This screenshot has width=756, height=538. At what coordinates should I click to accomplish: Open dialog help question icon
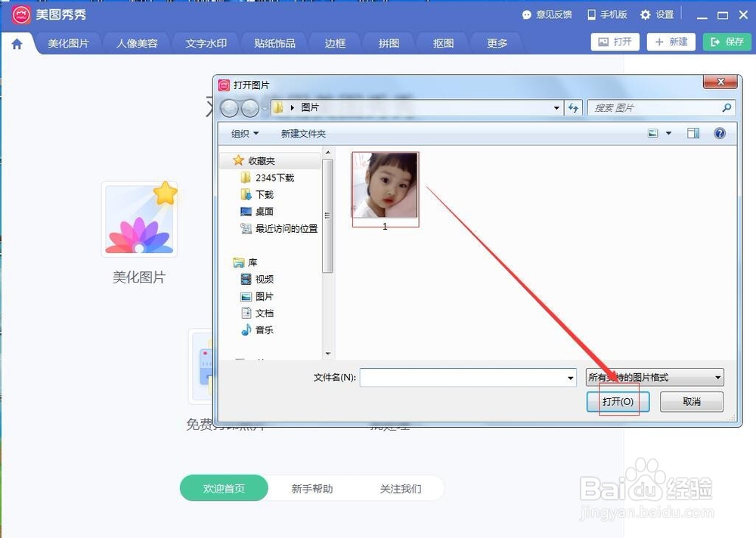[x=720, y=133]
